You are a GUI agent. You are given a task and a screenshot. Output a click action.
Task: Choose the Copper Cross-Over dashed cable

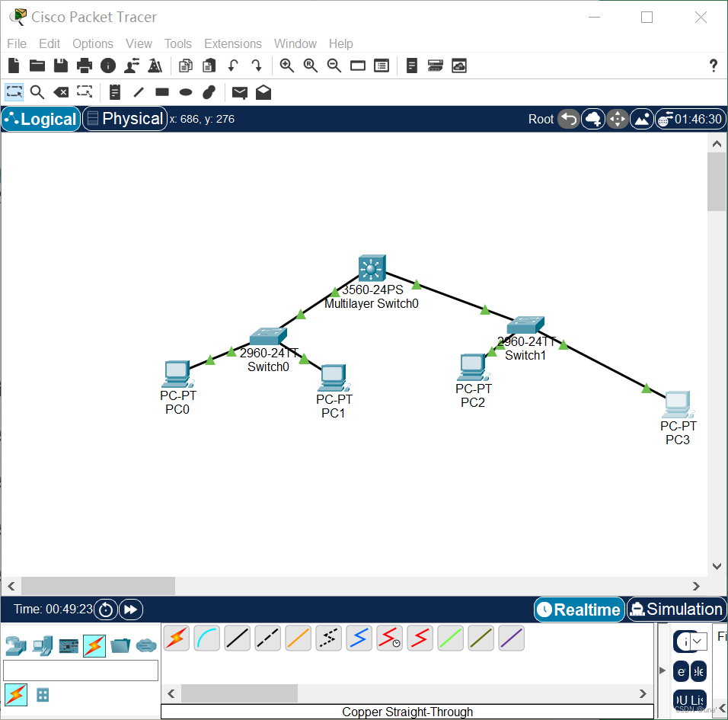point(268,638)
